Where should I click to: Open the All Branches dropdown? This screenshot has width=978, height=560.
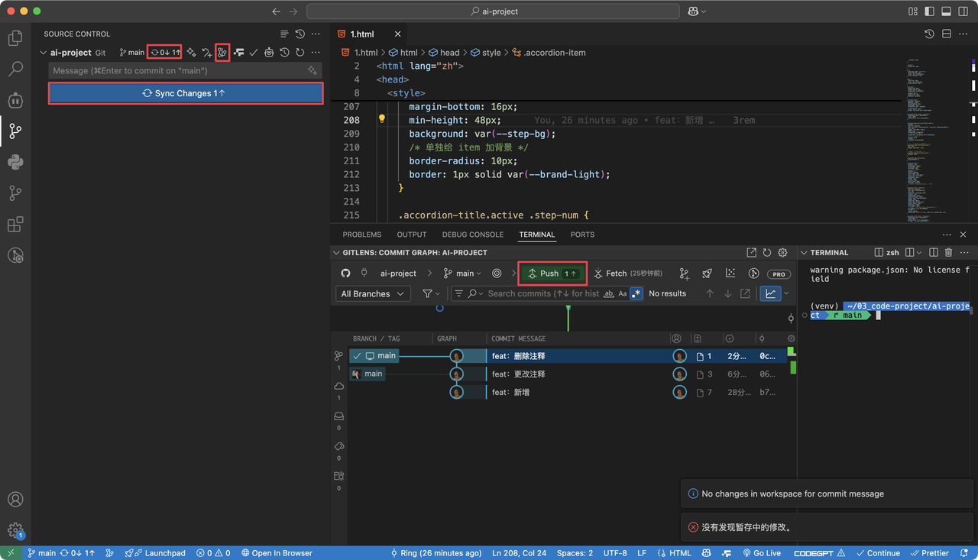[x=373, y=293]
